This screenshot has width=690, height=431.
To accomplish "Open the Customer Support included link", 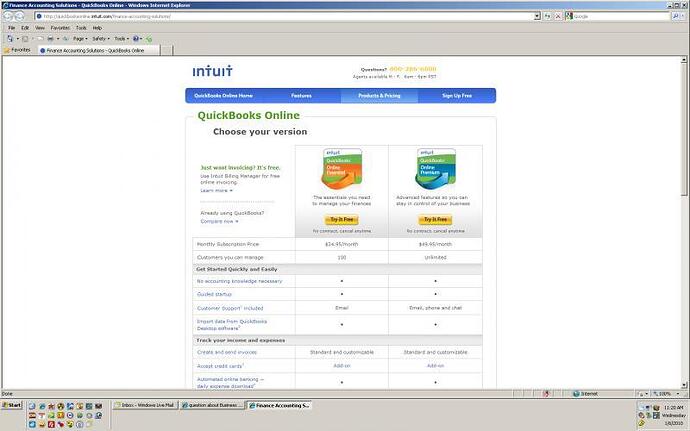I will click(x=230, y=308).
